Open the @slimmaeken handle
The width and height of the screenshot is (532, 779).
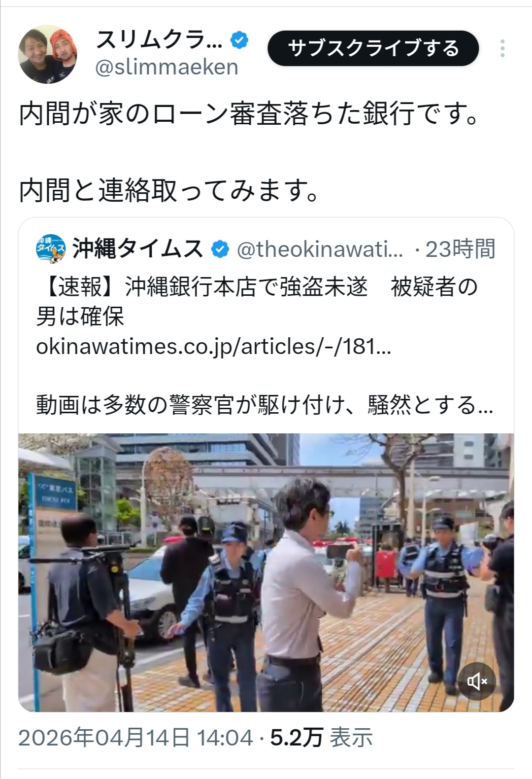click(x=166, y=67)
